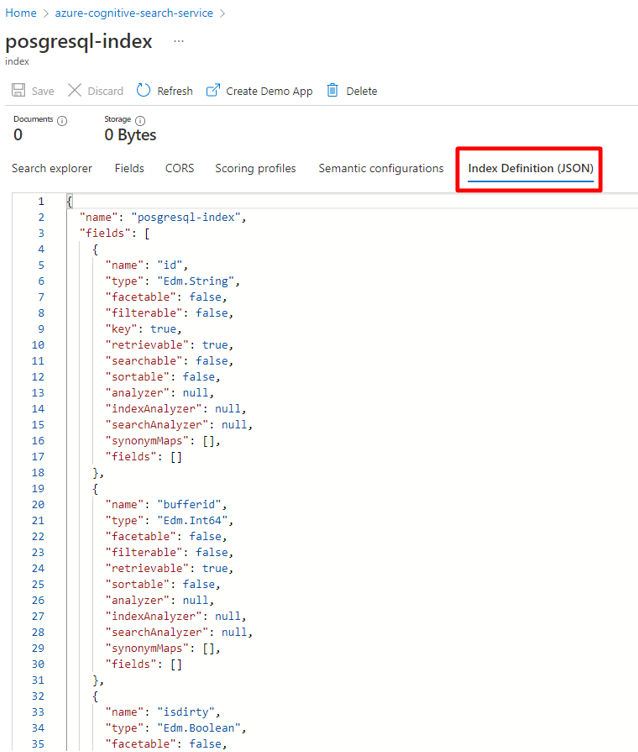
Task: Click the "fields": [] line 30
Action: pos(143,664)
